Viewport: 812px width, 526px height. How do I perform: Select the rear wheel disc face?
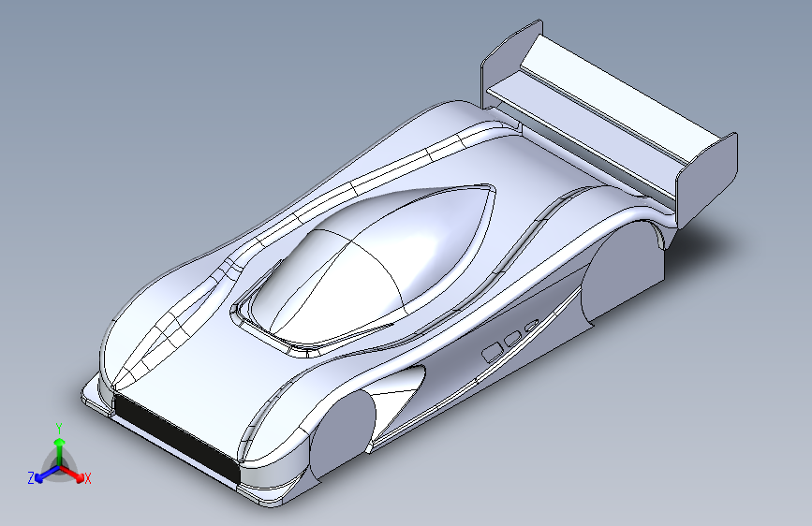tap(622, 270)
